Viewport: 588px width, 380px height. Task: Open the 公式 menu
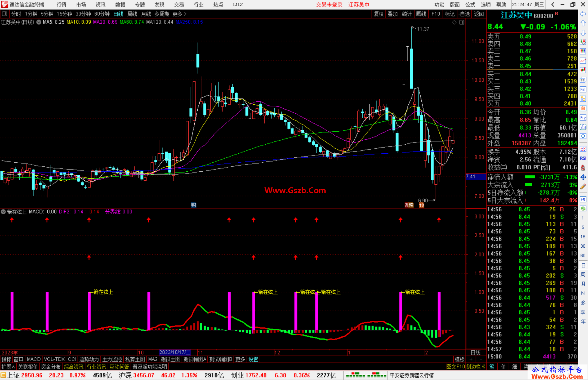point(470,5)
